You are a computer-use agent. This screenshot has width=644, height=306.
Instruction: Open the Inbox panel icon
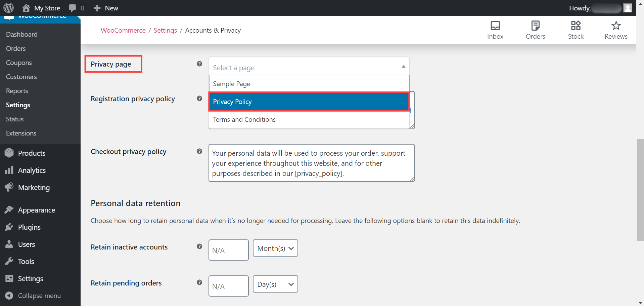(495, 26)
